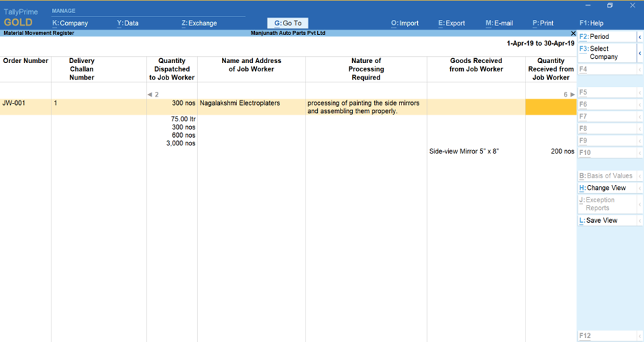The image size is (644, 342).
Task: Click L: Save View button
Action: [x=607, y=220]
